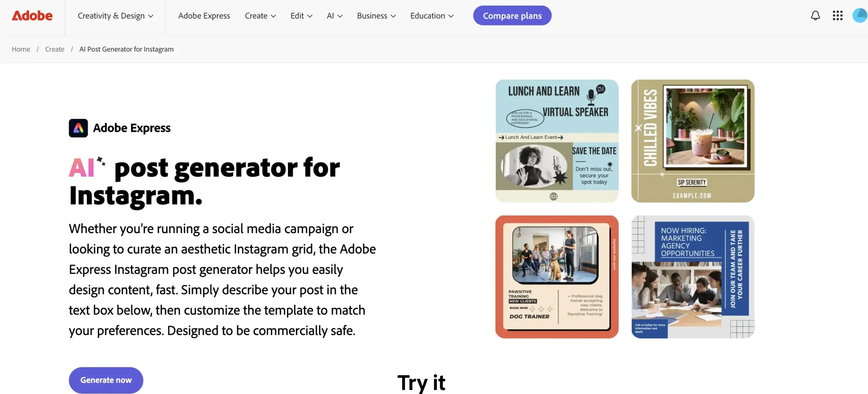Image resolution: width=868 pixels, height=394 pixels.
Task: Click the notification bell icon
Action: coord(814,15)
